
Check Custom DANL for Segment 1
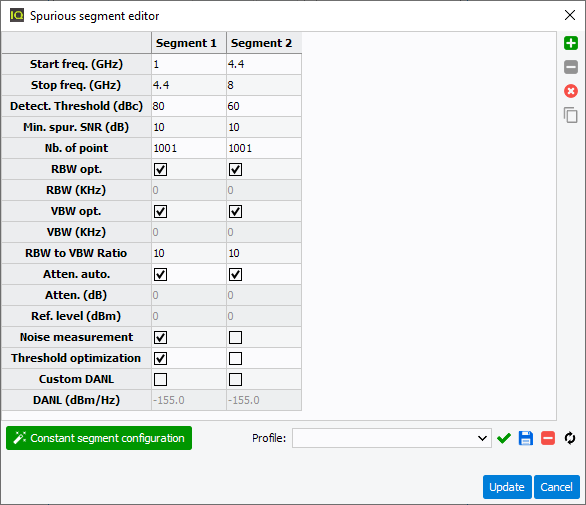point(161,379)
